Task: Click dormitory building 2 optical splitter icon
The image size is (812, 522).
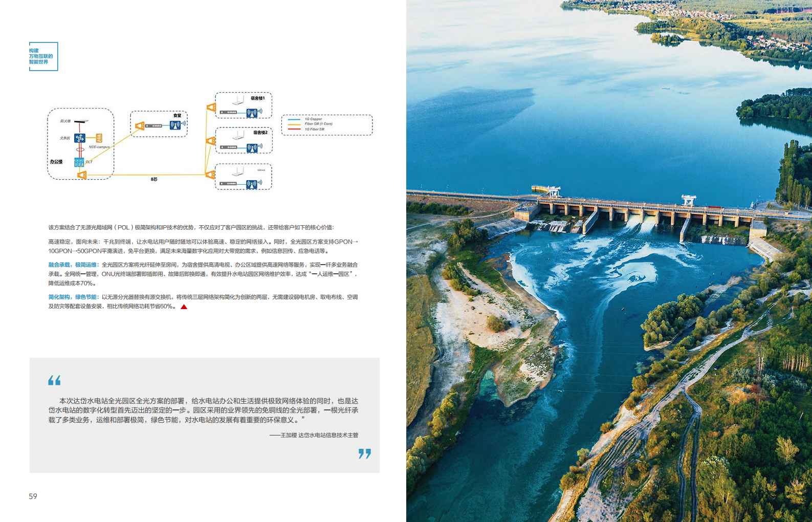Action: 210,141
